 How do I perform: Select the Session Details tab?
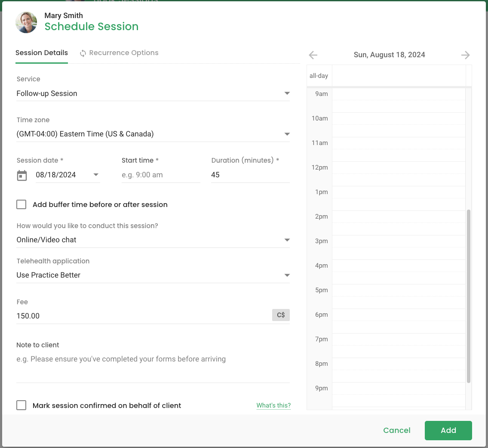tap(42, 53)
